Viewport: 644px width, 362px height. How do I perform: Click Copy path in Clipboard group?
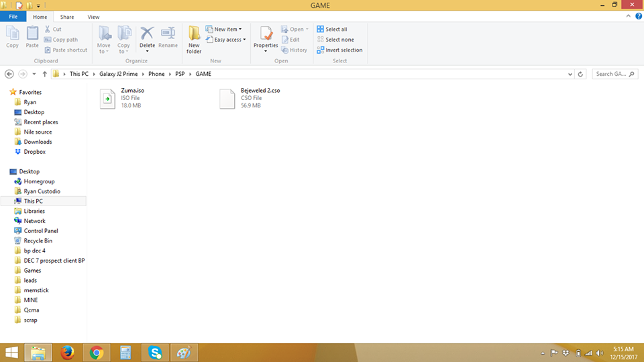click(x=61, y=40)
